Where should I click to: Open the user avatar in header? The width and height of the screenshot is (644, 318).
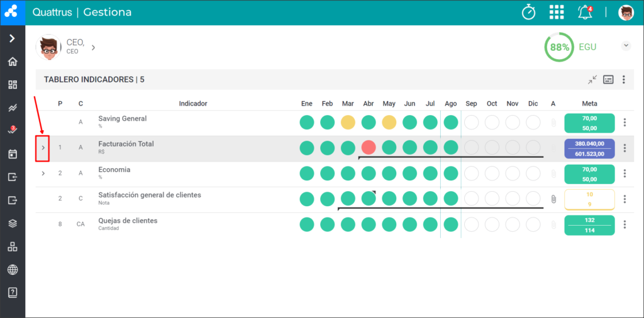[x=626, y=13]
